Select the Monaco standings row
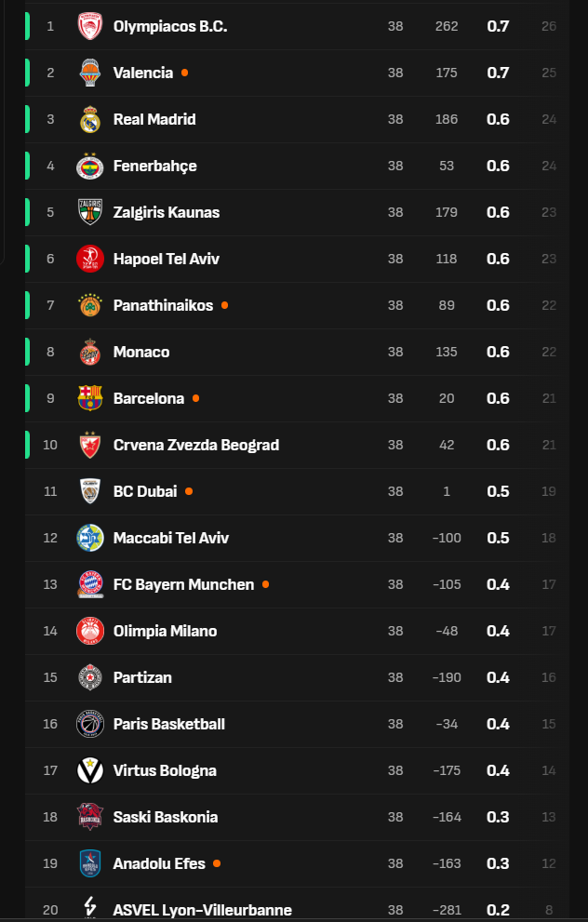This screenshot has height=922, width=588. [279, 352]
